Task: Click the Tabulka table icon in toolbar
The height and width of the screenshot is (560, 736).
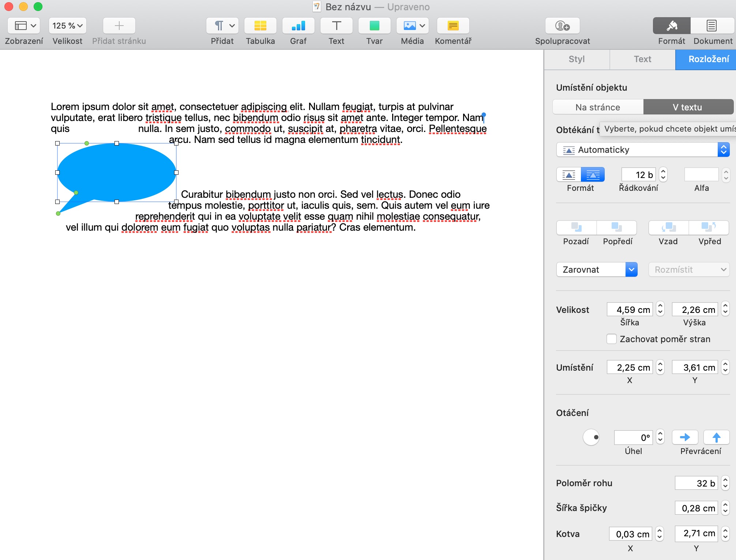Action: coord(260,26)
